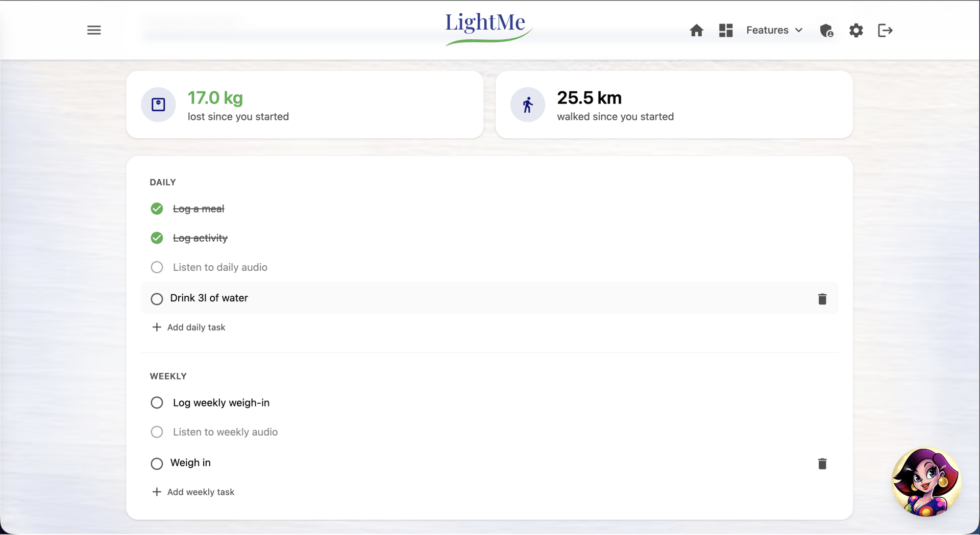The image size is (980, 535).
Task: Delete the Drink 3l of water task
Action: [x=822, y=299]
